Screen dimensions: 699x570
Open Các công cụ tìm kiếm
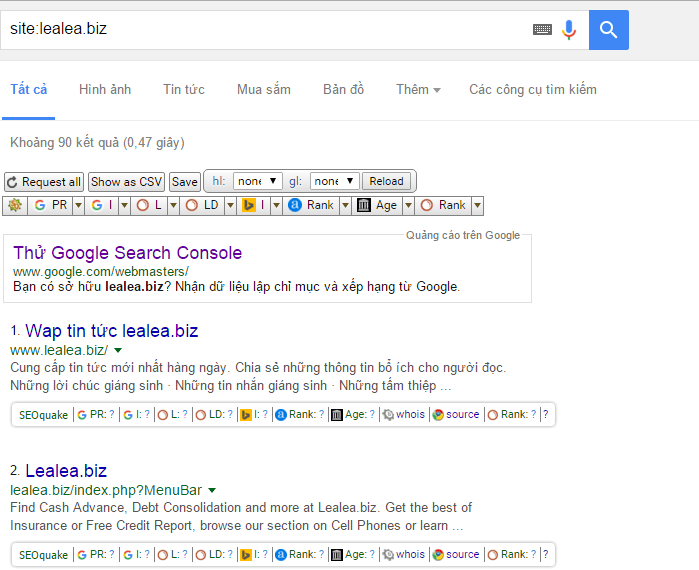click(x=533, y=90)
